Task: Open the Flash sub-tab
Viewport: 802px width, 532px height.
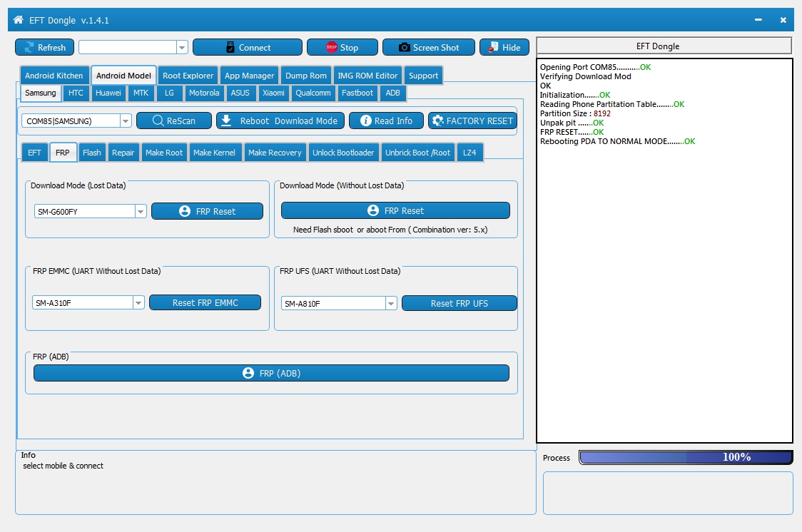Action: [92, 153]
